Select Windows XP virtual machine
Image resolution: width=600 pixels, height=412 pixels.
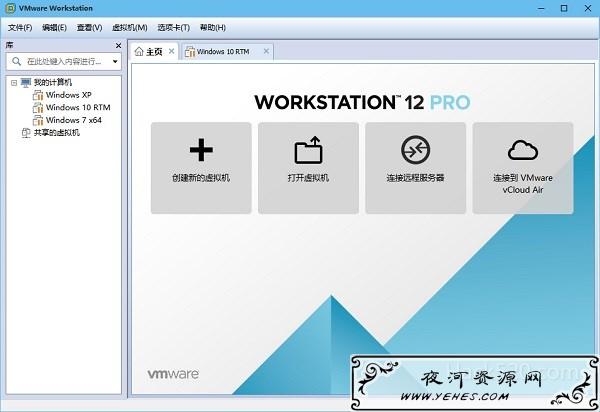[x=68, y=95]
